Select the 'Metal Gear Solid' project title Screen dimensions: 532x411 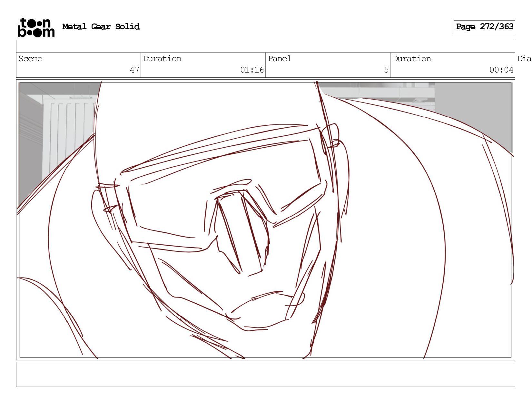coord(101,27)
